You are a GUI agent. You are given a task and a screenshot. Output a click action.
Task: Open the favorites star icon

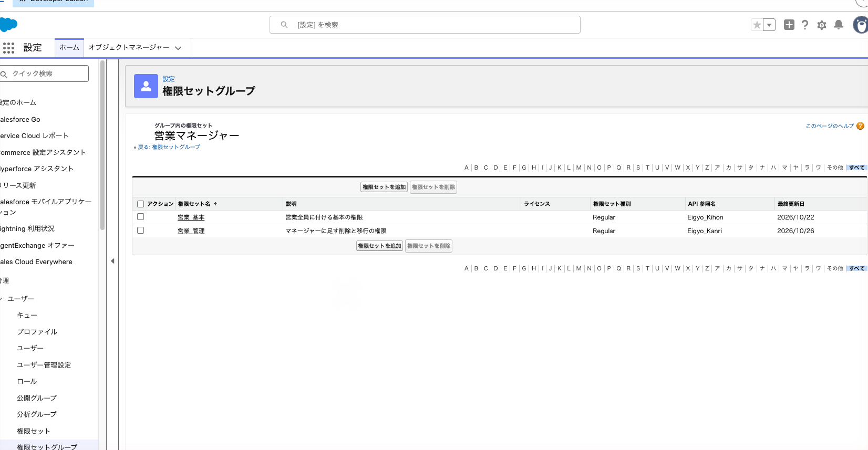(757, 25)
